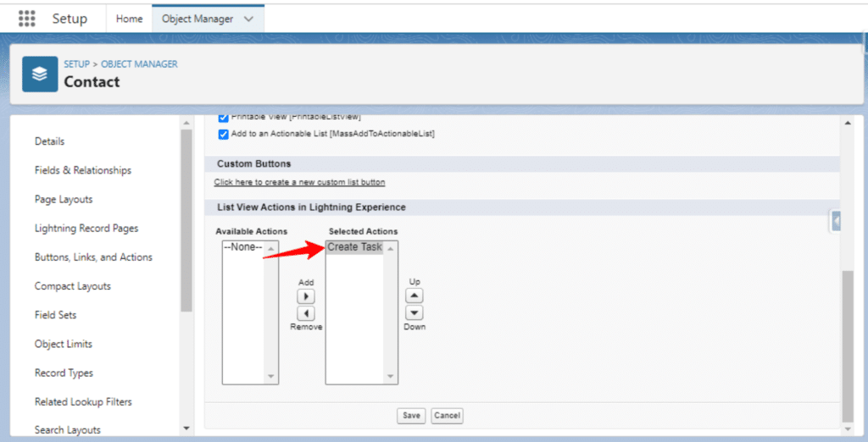Click the SETUP breadcrumb link
The width and height of the screenshot is (868, 442).
coord(76,64)
